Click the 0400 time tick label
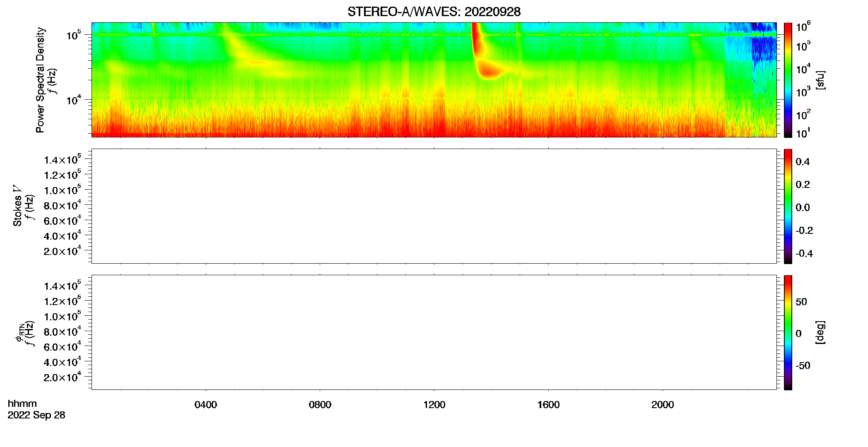This screenshot has width=868, height=447. (206, 405)
